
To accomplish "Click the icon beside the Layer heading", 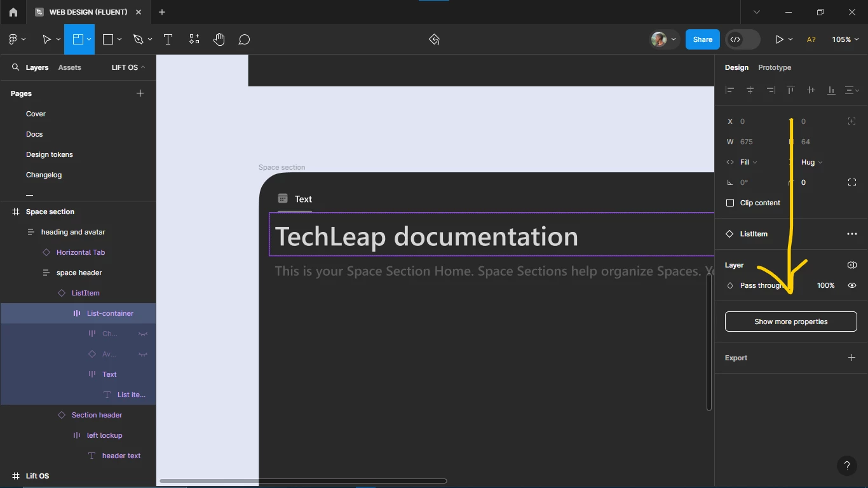I will pos(852,265).
